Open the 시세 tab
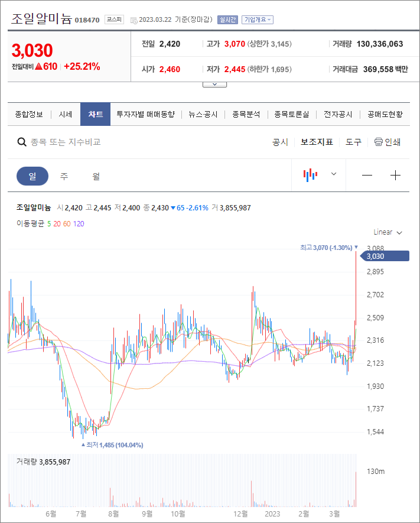Image resolution: width=420 pixels, height=523 pixels. 66,115
